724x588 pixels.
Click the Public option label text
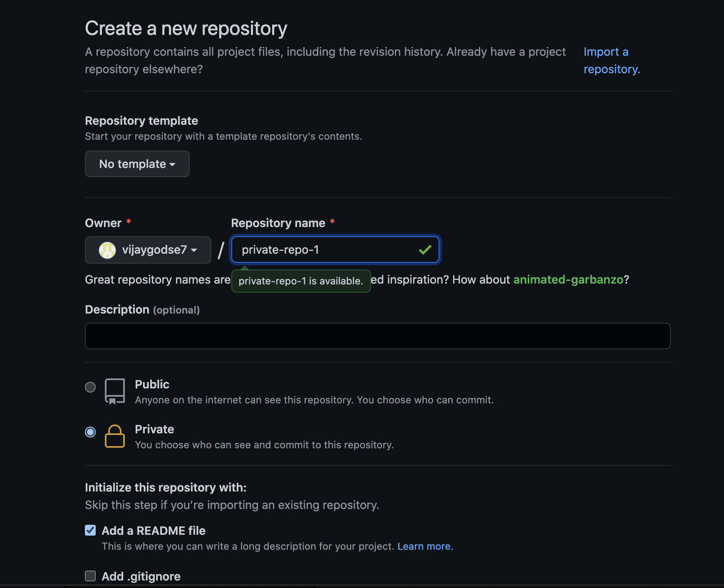coord(152,384)
